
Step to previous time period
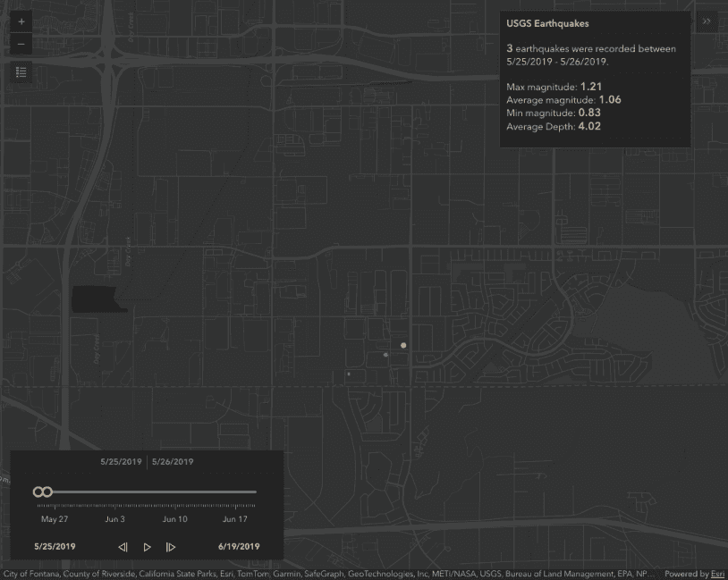pyautogui.click(x=123, y=547)
